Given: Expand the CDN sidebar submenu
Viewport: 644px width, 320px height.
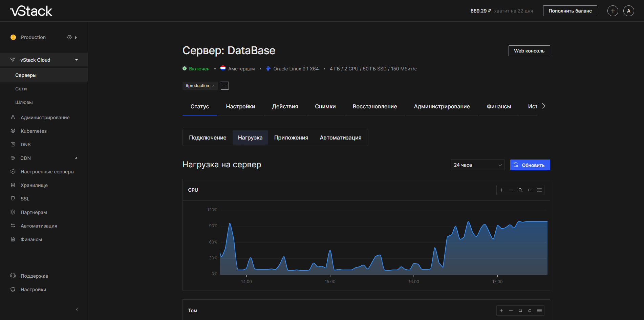Looking at the screenshot, I should (x=76, y=158).
